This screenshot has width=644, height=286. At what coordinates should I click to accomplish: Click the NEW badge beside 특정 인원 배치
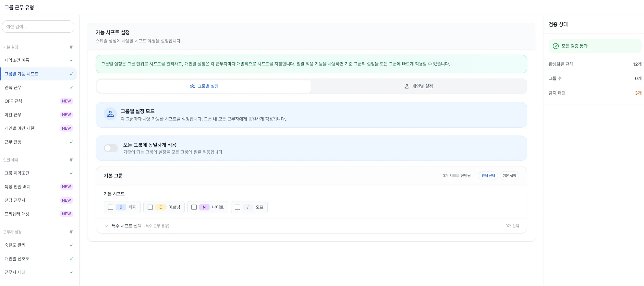click(67, 187)
